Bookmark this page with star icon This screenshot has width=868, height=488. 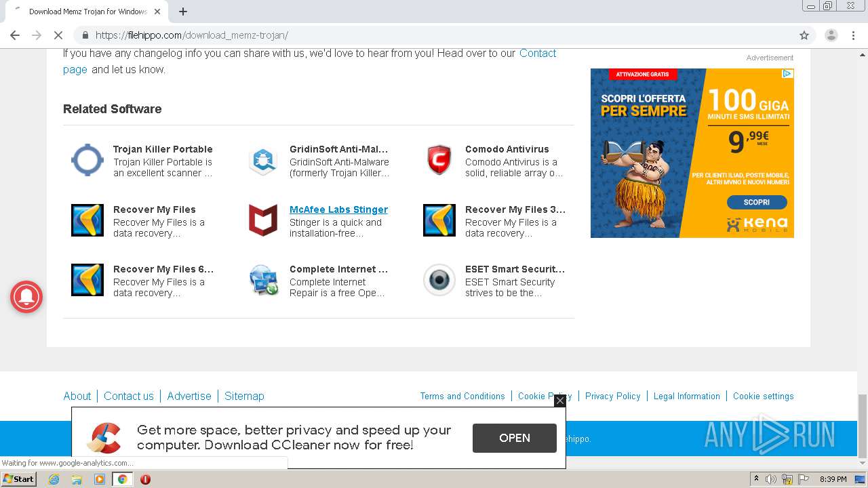coord(804,35)
